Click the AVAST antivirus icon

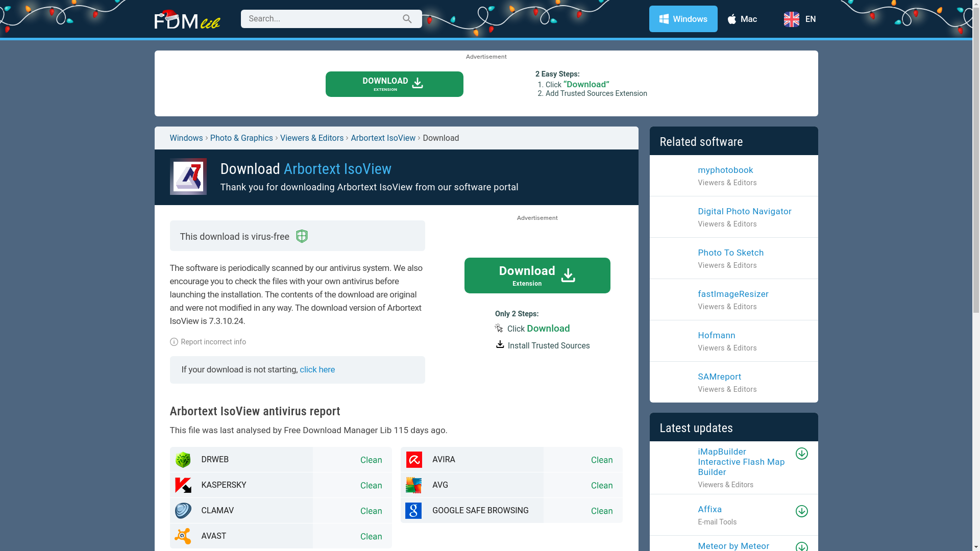(x=183, y=536)
